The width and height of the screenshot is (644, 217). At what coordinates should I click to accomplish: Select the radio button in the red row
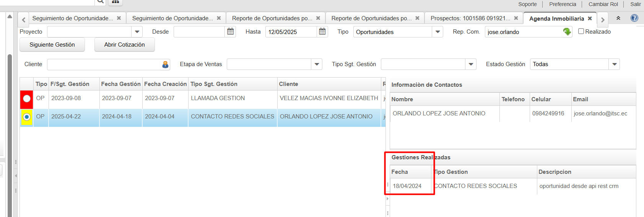27,99
